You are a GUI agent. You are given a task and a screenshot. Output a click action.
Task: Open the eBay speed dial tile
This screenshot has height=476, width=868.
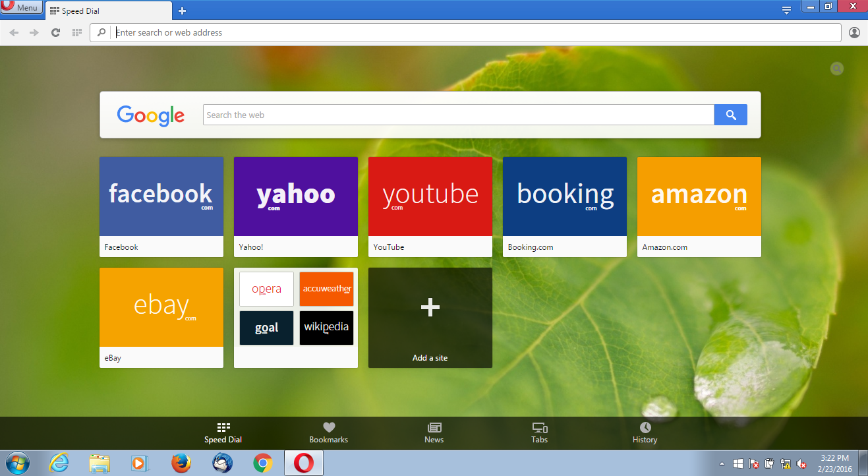tap(161, 318)
